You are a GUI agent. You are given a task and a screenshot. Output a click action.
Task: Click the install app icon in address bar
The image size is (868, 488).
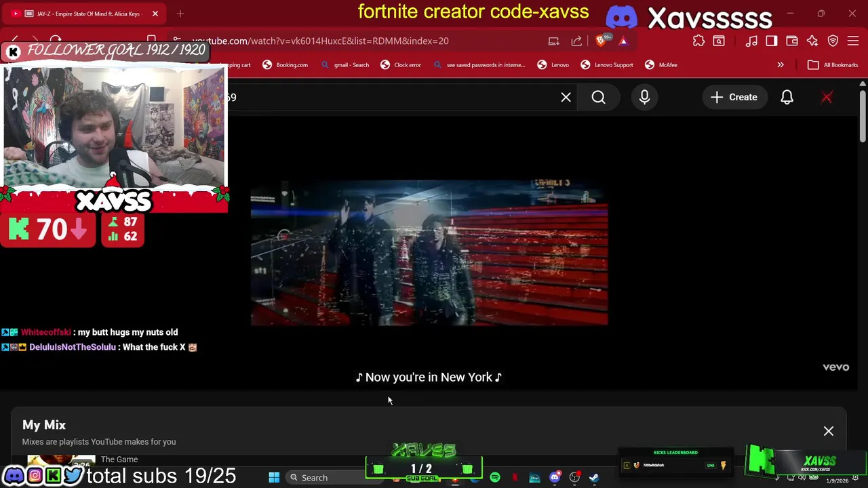pos(554,41)
